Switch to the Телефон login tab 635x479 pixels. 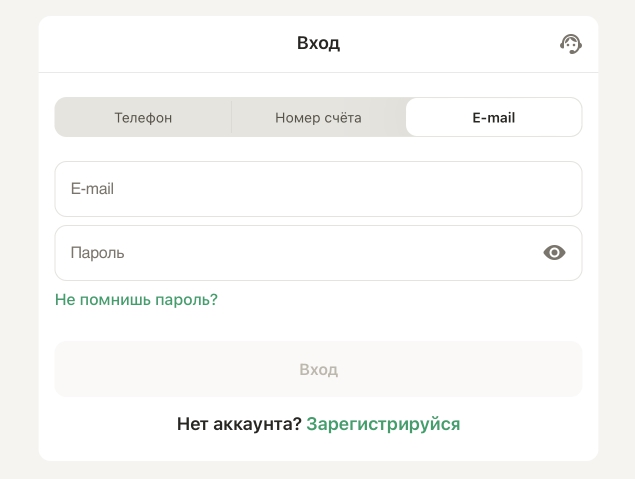(x=143, y=117)
